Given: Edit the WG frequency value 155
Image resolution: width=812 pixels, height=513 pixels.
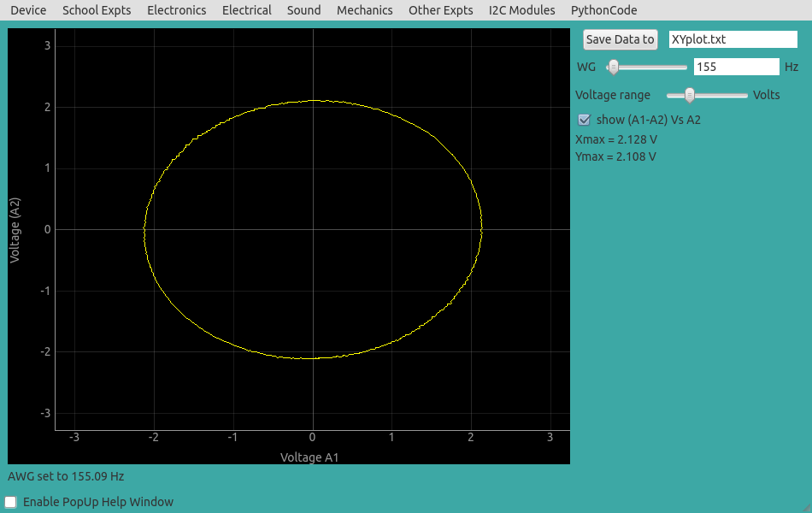Looking at the screenshot, I should [736, 66].
